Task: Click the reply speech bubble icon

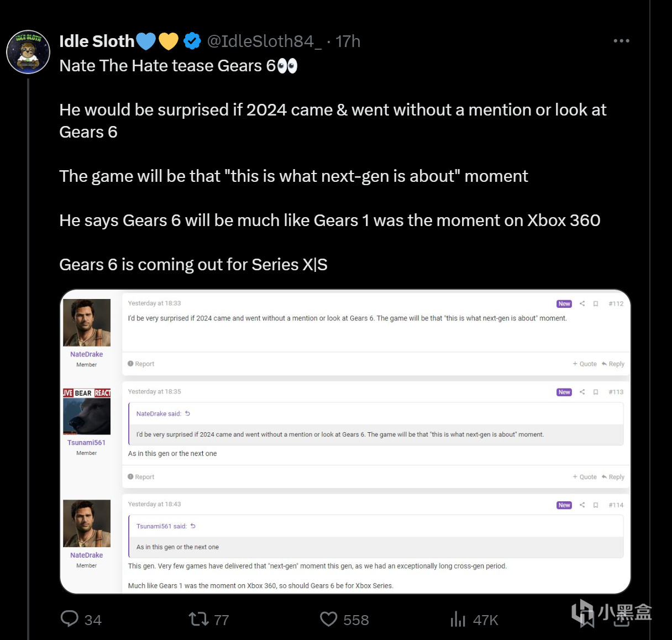Action: (x=70, y=618)
